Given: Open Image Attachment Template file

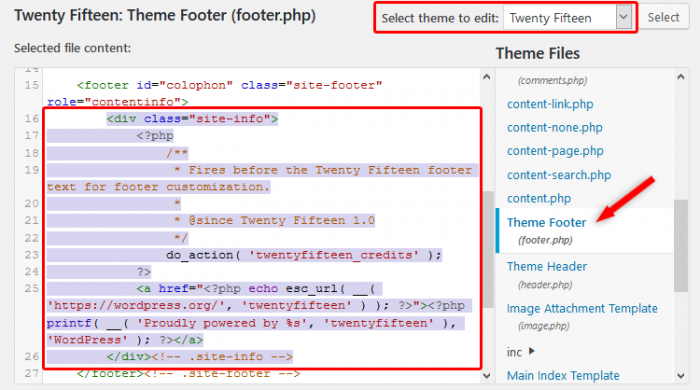Looking at the screenshot, I should tap(582, 308).
